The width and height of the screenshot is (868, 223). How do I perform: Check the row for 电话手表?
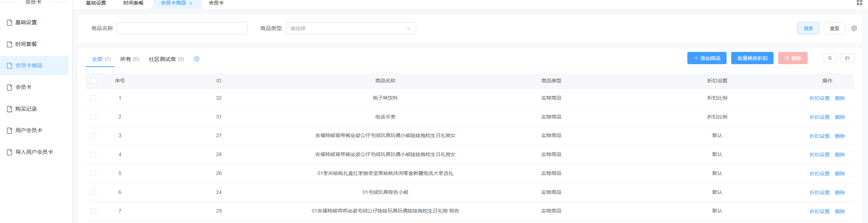pos(93,117)
